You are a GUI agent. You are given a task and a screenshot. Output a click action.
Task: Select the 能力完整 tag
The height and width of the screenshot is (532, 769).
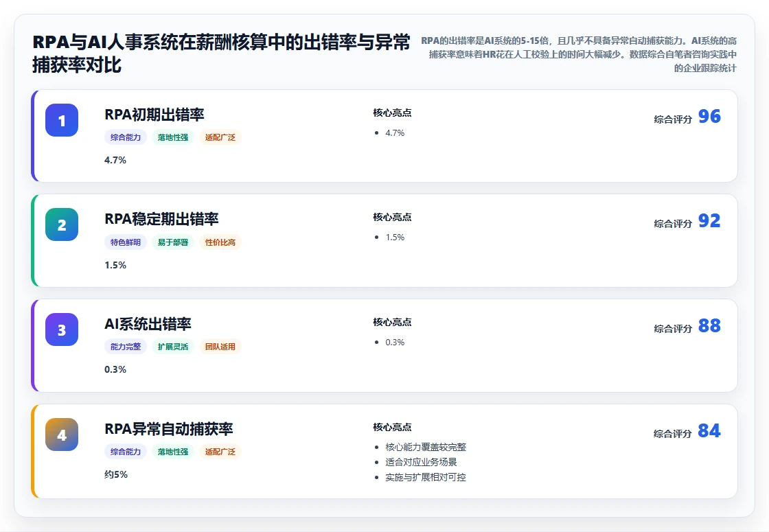point(126,347)
